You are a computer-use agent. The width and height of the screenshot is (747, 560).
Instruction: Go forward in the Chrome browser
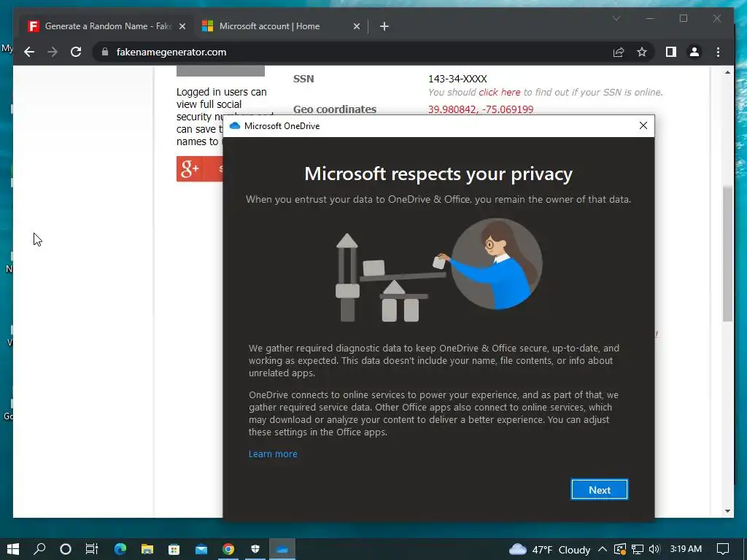pyautogui.click(x=53, y=52)
